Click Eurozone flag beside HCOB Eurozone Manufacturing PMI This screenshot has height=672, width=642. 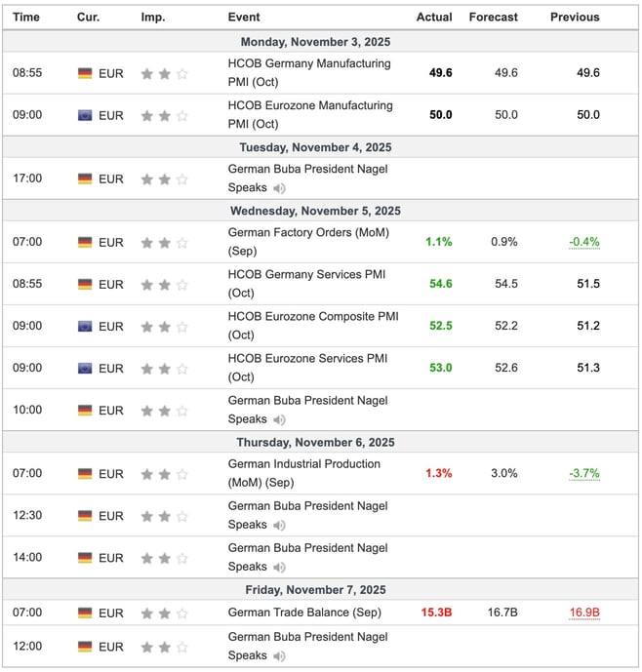coord(85,115)
